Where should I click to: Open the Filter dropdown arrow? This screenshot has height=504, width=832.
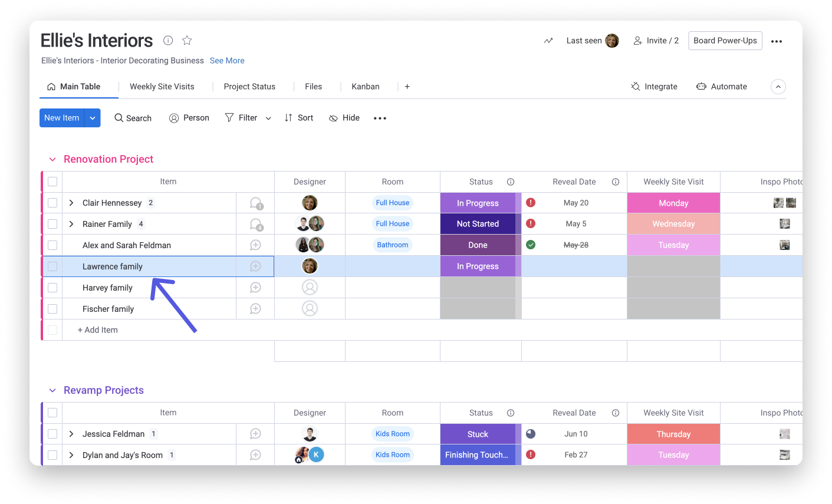click(x=268, y=118)
